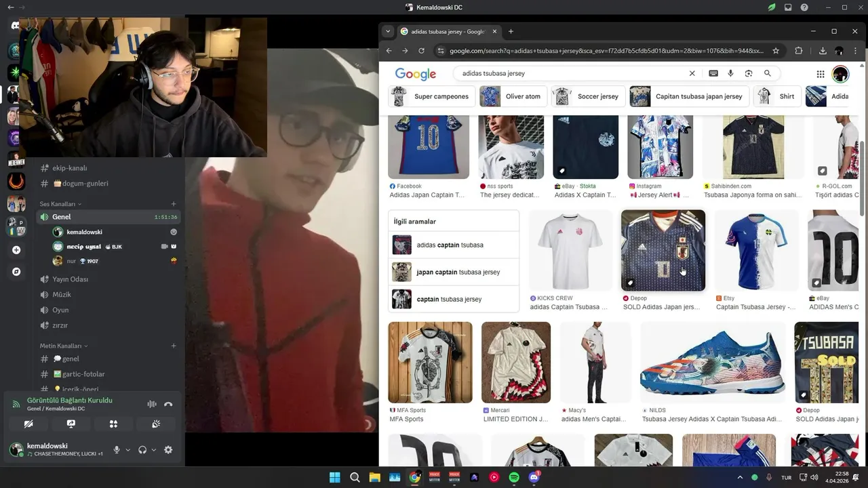868x488 pixels.
Task: Search related 'adidas captain tsubasa'
Action: 454,245
